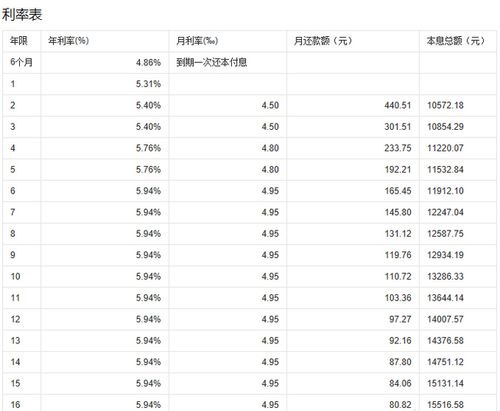Click year label 10 in 年限 column
This screenshot has width=500, height=411.
pos(15,276)
